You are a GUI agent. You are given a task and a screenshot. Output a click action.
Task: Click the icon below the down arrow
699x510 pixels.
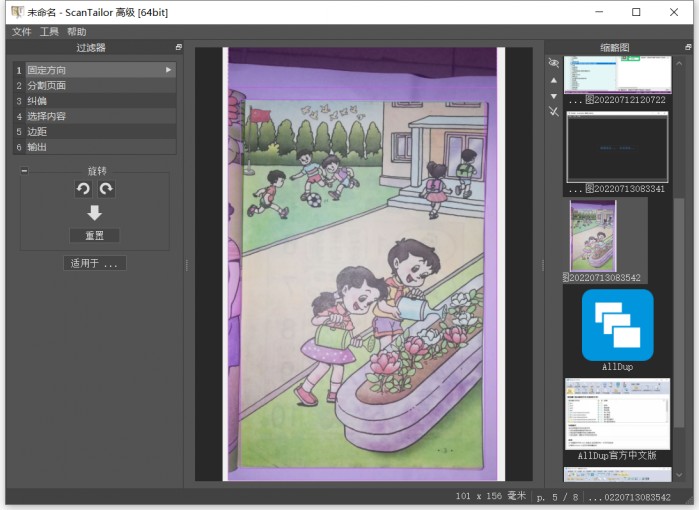554,112
